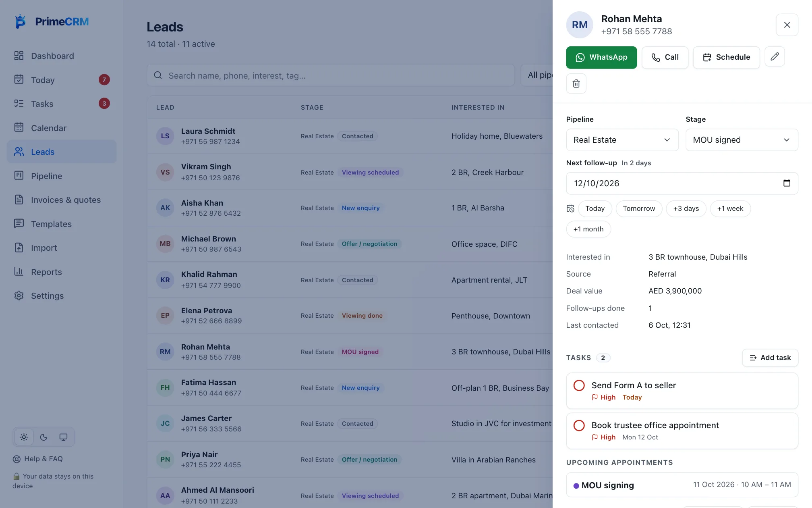Set follow-up to Today chip

tap(595, 208)
